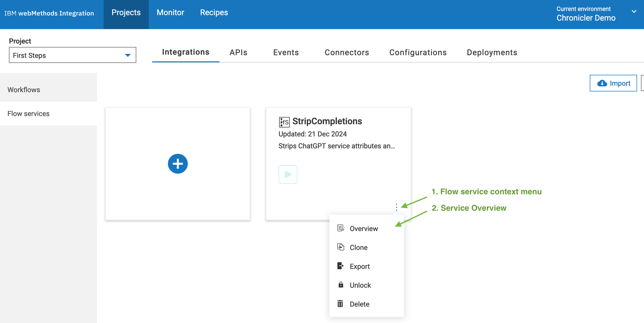Click the Export icon in context menu
The width and height of the screenshot is (644, 323).
[x=341, y=266]
